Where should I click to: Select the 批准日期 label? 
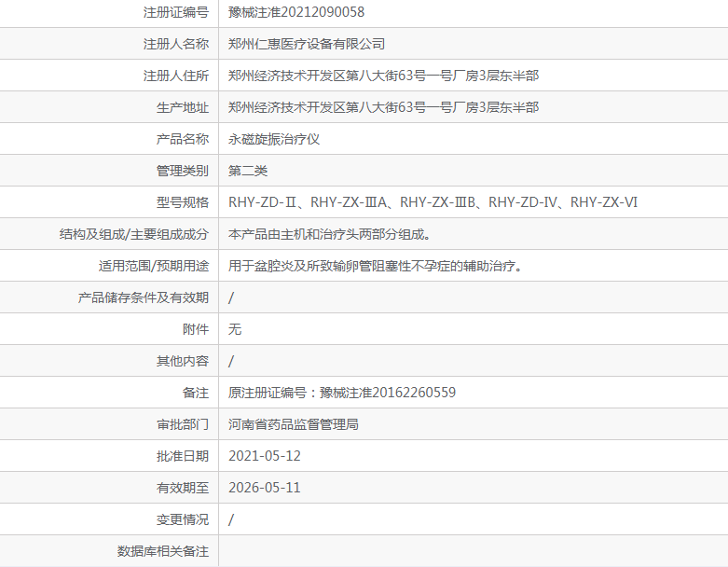click(x=183, y=456)
